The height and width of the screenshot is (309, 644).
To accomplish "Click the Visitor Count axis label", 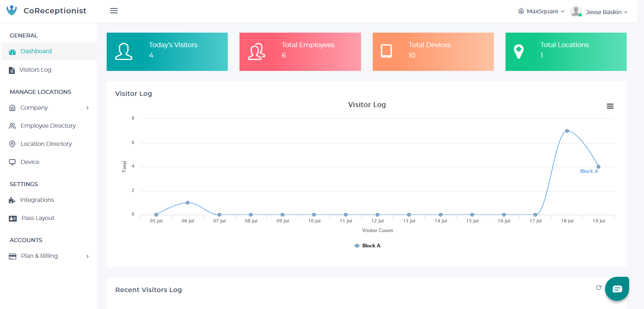I will point(378,230).
